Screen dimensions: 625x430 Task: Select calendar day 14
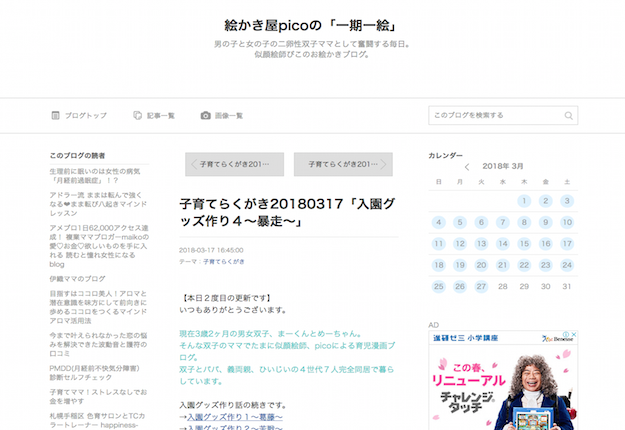(503, 243)
